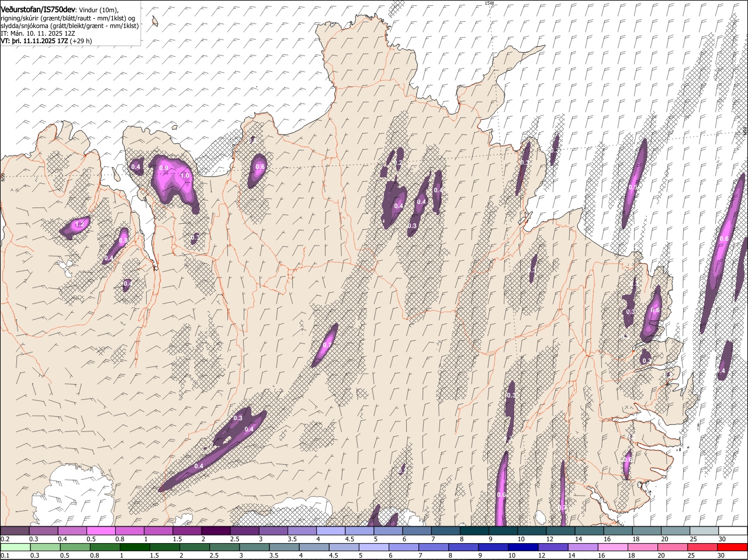
Task: Select top legend swatch between 18 and 20
Action: point(647,530)
